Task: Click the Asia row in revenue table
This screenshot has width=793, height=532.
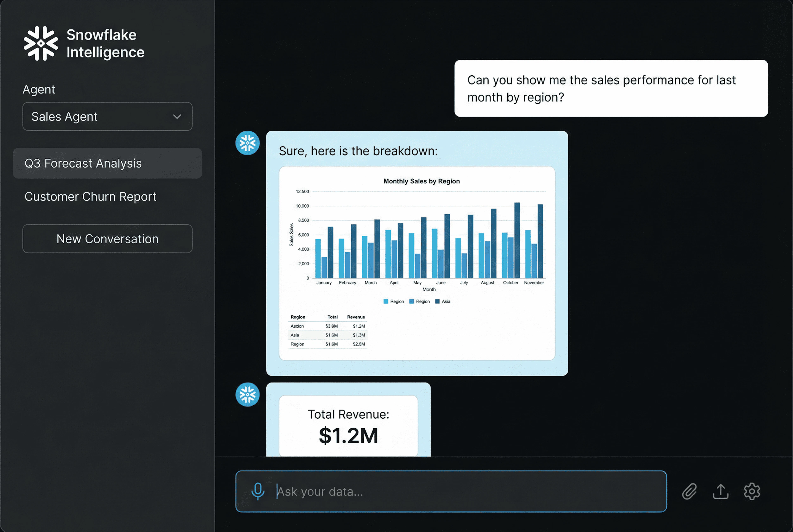Action: click(327, 335)
